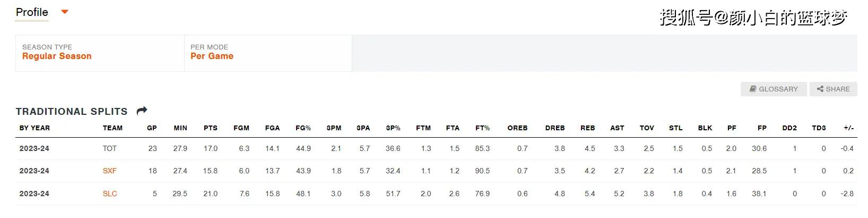Image resolution: width=868 pixels, height=218 pixels.
Task: Open the Season Type Regular Season selector
Action: (x=100, y=53)
